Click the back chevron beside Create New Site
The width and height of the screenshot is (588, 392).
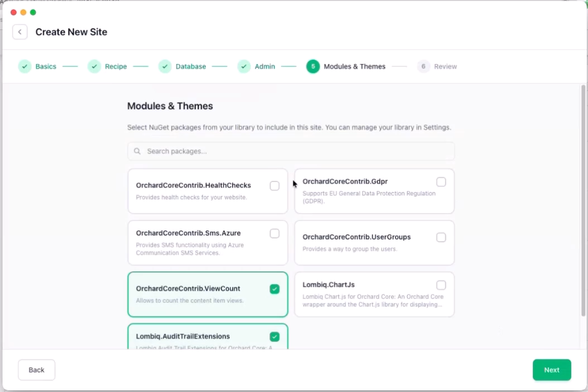click(20, 32)
